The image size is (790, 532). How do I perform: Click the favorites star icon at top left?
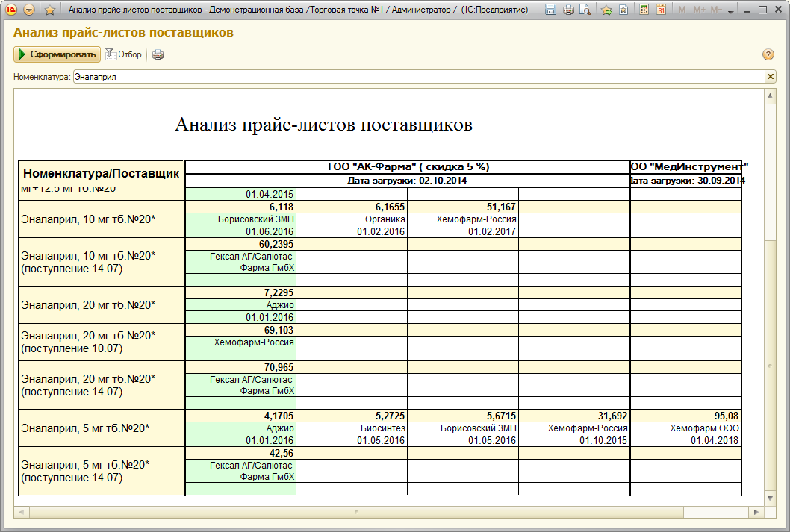click(x=50, y=10)
